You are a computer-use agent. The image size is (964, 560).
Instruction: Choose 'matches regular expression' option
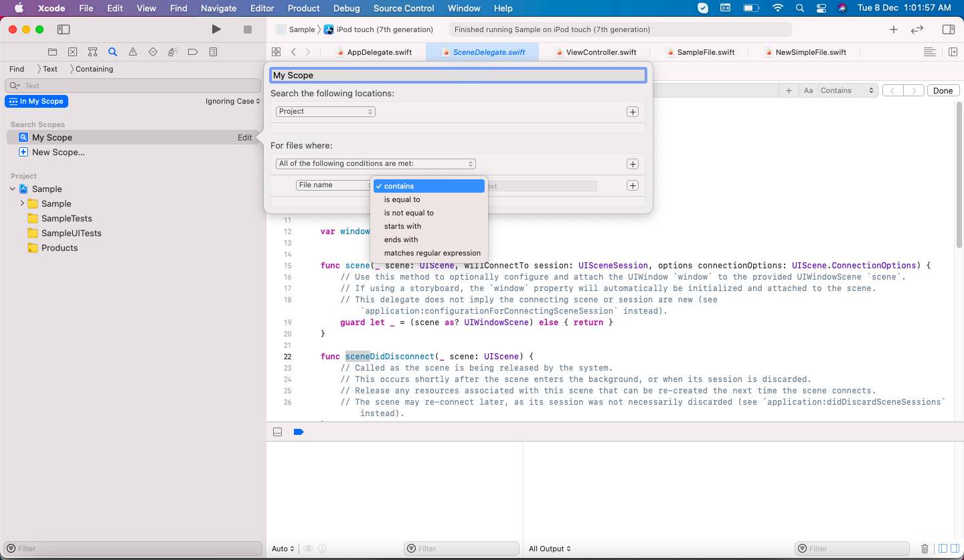[428, 253]
